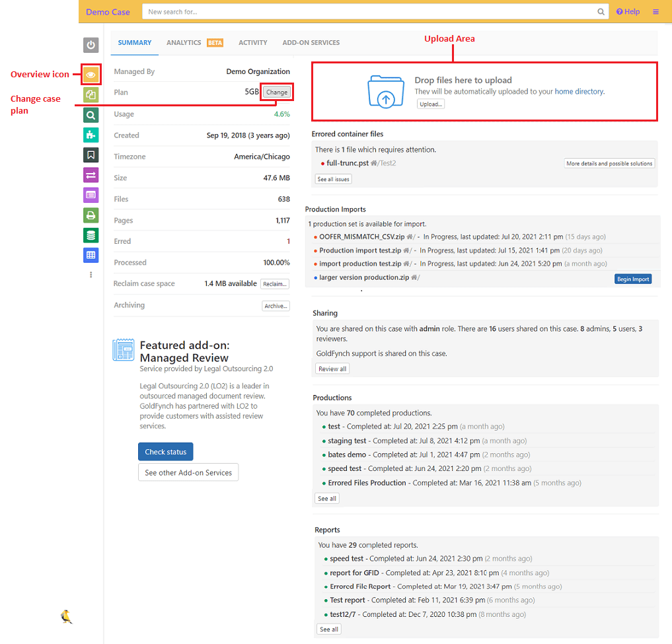Click the bookmark icon in the left sidebar
This screenshot has width=672, height=644.
pyautogui.click(x=91, y=155)
